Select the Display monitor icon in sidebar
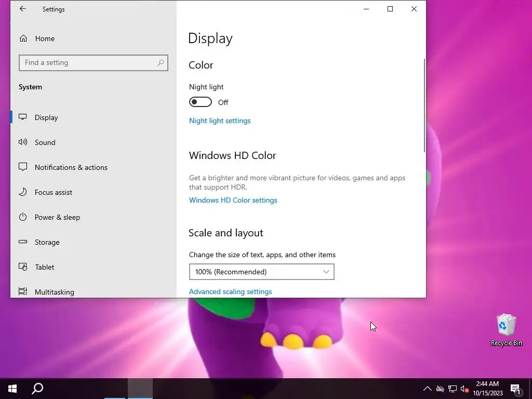This screenshot has height=399, width=532. (23, 117)
